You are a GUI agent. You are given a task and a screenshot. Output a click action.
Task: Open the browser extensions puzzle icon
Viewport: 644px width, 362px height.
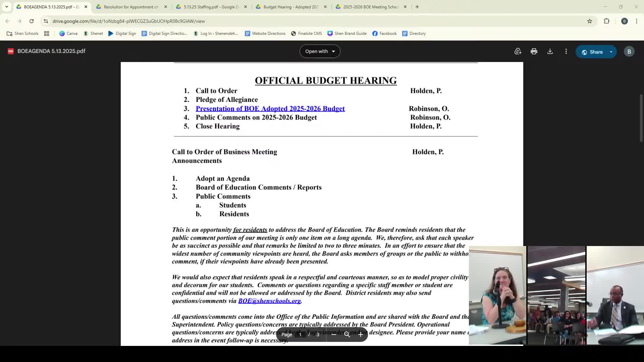click(606, 21)
